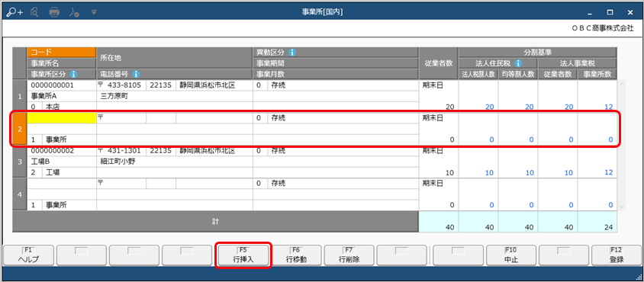Select row header number 3
The width and height of the screenshot is (644, 282).
(20, 162)
